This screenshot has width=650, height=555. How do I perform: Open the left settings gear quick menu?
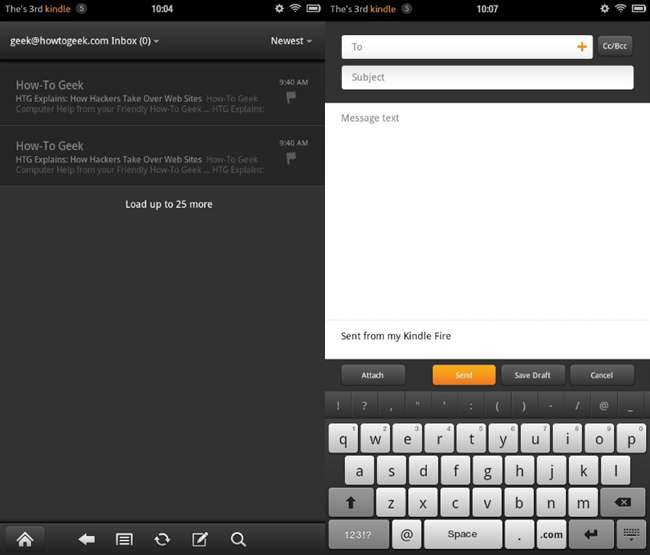(279, 8)
